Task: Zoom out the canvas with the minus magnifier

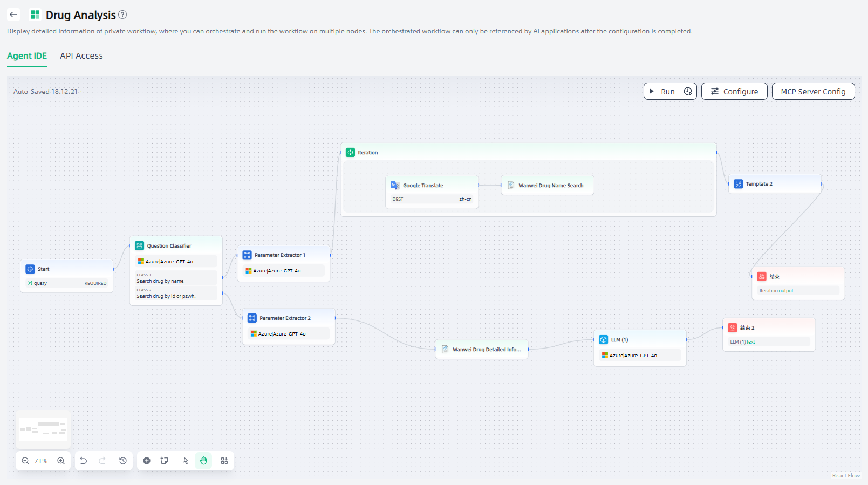Action: (25, 461)
